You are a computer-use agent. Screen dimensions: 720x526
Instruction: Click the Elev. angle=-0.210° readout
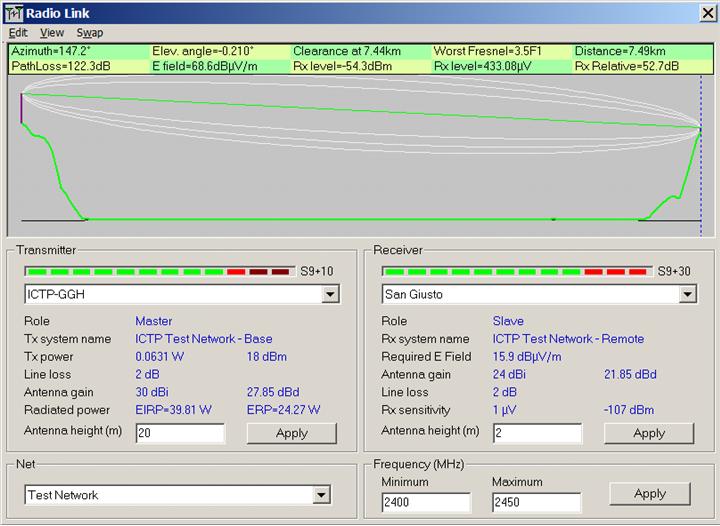point(203,51)
